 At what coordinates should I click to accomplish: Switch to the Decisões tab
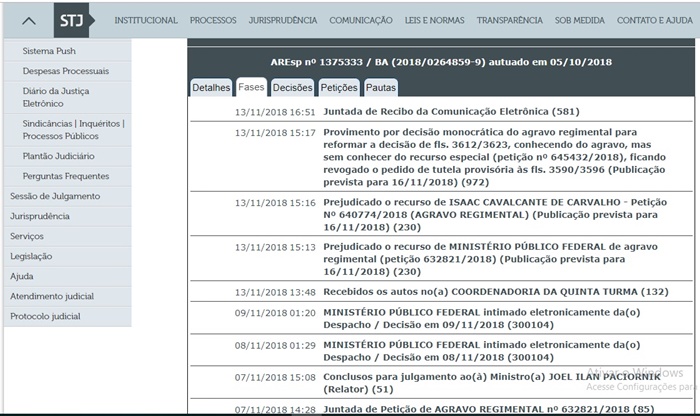pyautogui.click(x=292, y=88)
